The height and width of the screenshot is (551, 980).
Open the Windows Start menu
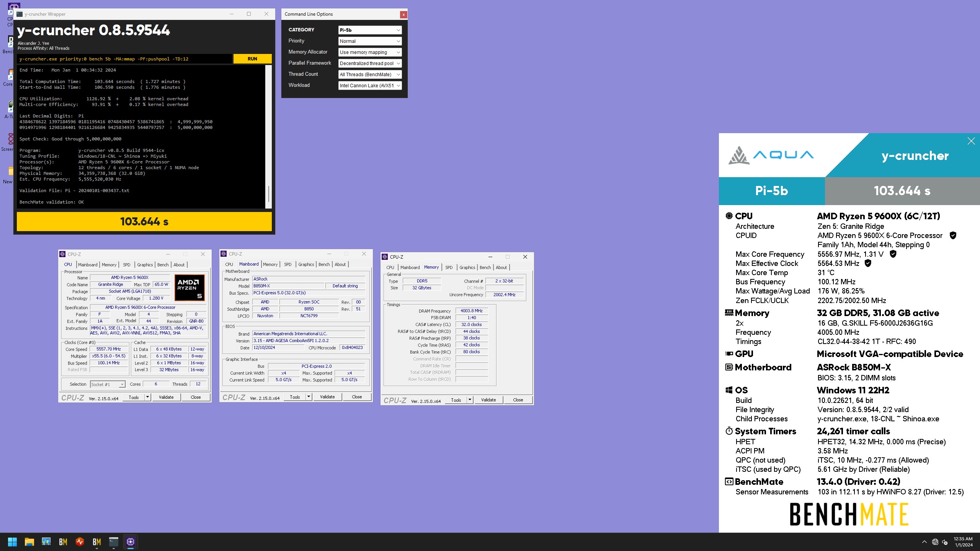[x=12, y=542]
